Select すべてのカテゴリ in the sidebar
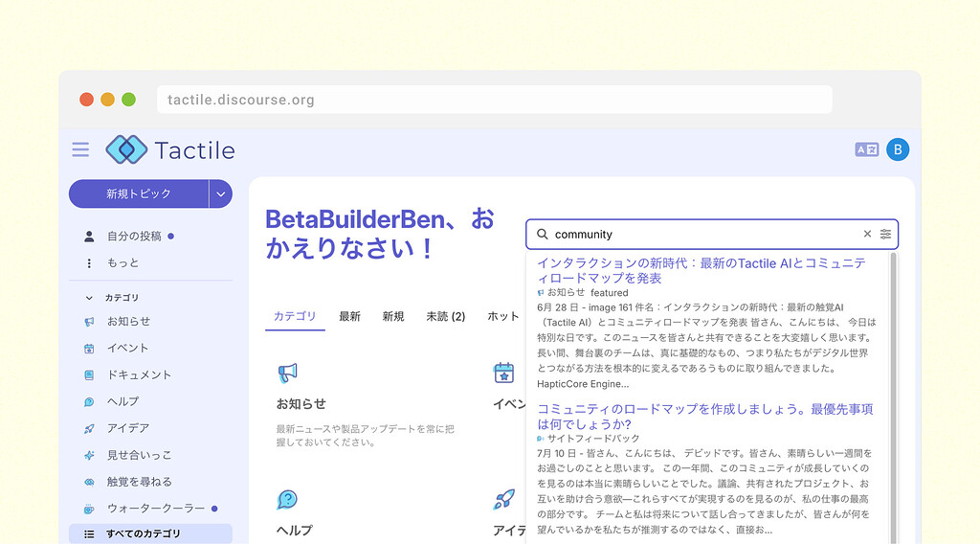The image size is (980, 544). (143, 533)
